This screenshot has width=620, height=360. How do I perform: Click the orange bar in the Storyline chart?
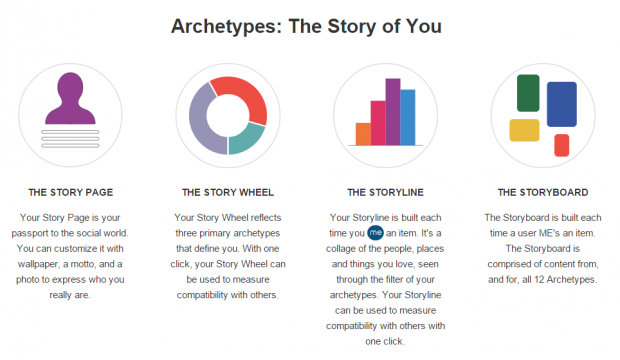point(363,134)
